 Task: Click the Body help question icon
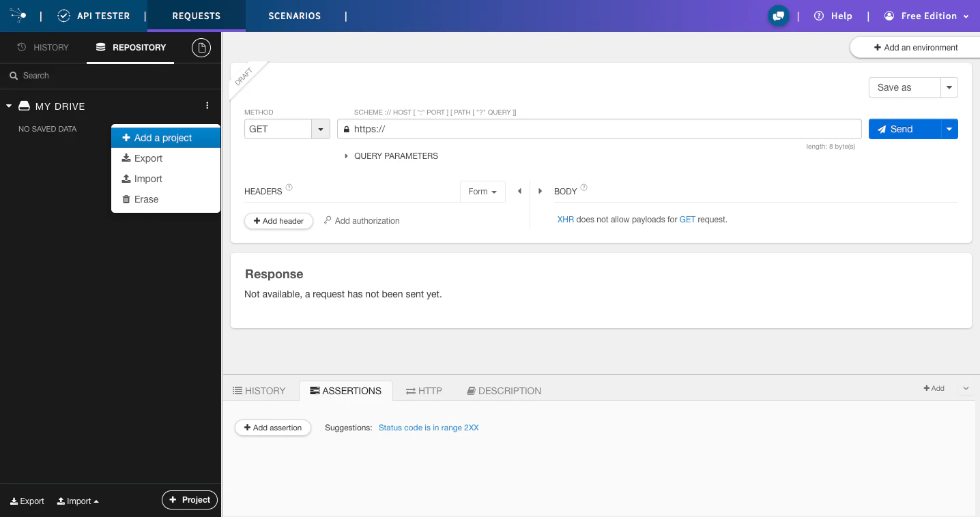[583, 188]
